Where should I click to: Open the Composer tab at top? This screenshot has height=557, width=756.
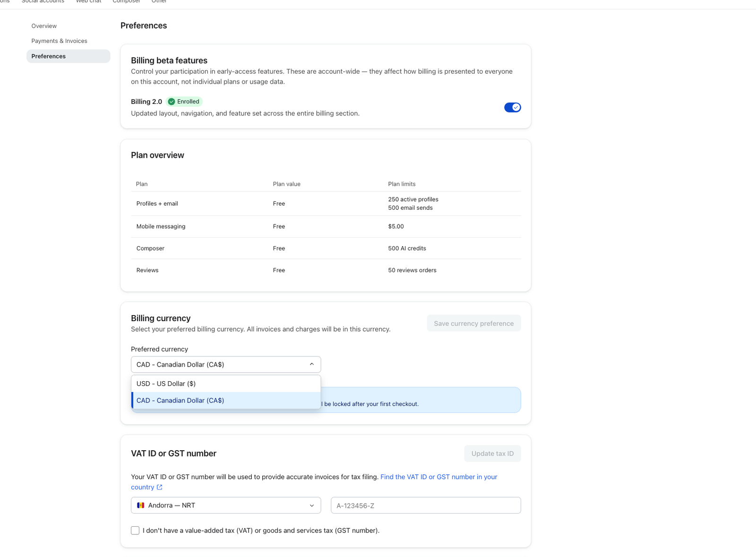[x=126, y=2]
